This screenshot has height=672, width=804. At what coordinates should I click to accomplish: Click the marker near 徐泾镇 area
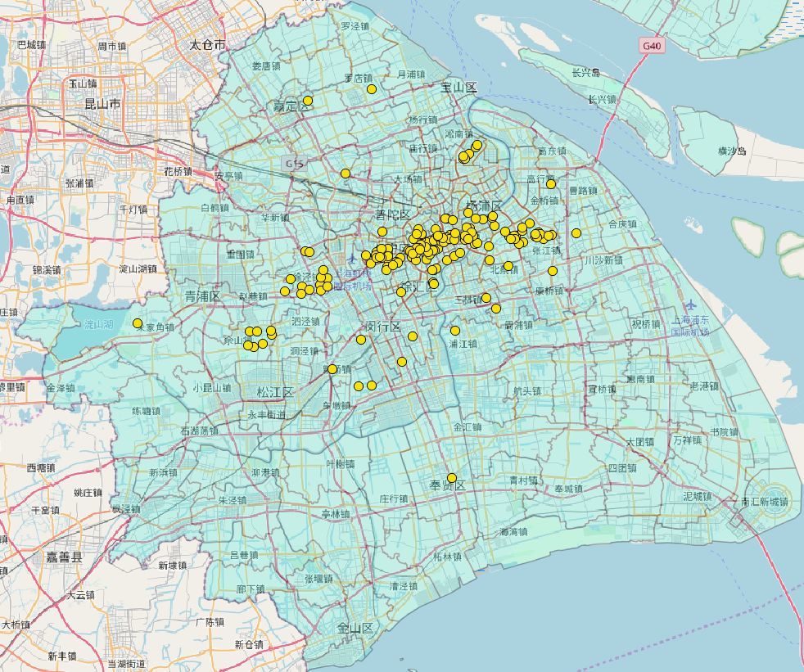pos(291,279)
